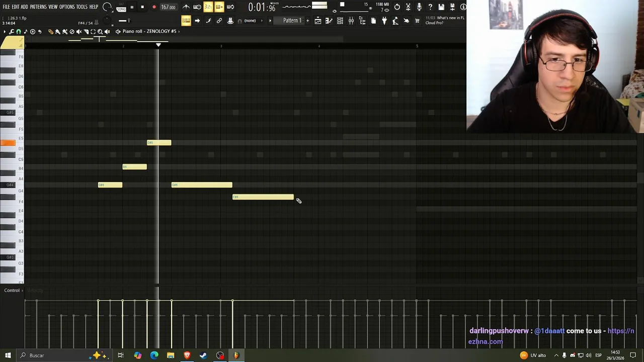Stop playback with the stop button
This screenshot has height=362, width=644.
point(142,7)
